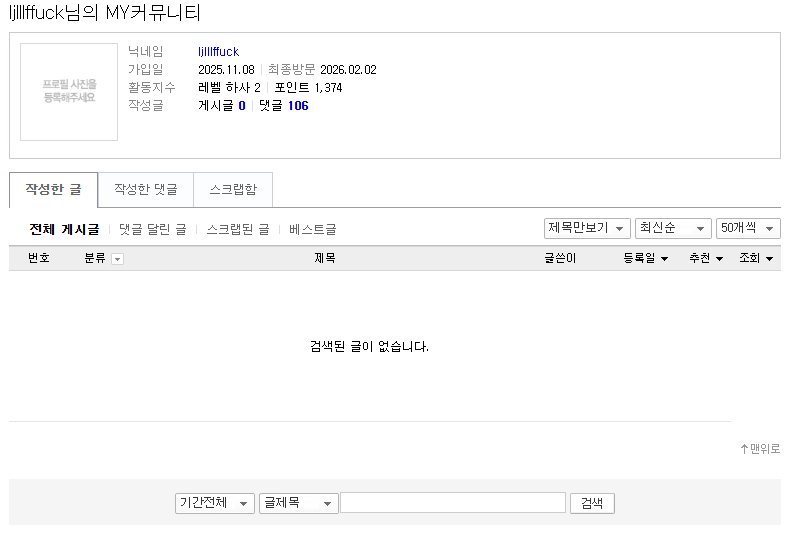Open the 제목만보기 view dropdown
Viewport: 798px width, 554px height.
[587, 228]
